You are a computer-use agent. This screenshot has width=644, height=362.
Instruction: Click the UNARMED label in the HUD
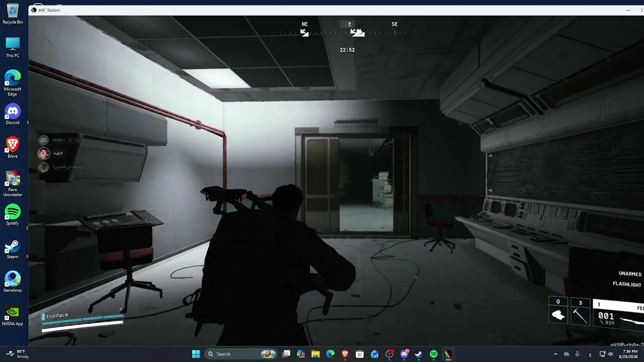pos(630,274)
